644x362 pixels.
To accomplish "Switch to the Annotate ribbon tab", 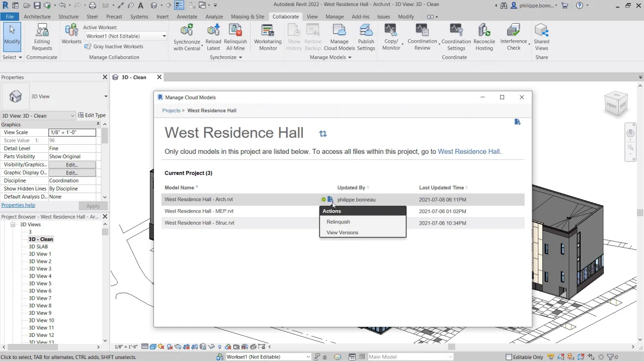I will click(x=187, y=17).
